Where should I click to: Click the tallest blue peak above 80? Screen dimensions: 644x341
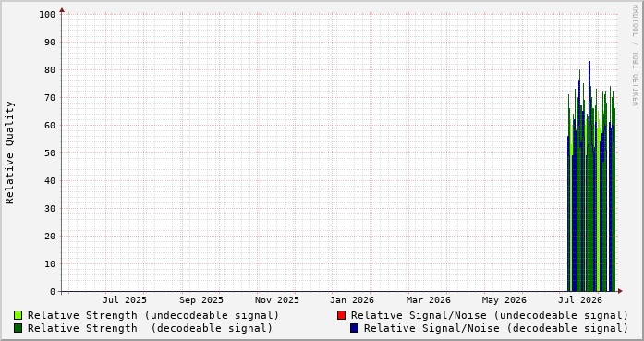pos(589,63)
